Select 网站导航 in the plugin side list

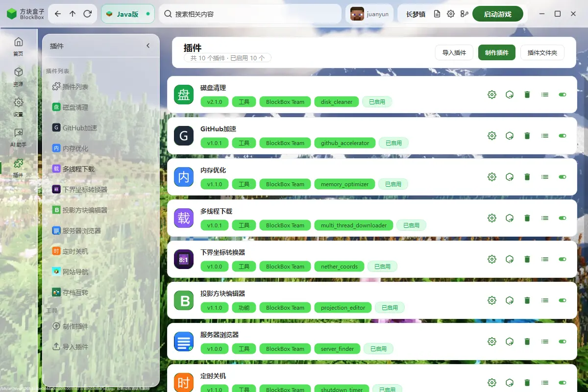101,272
